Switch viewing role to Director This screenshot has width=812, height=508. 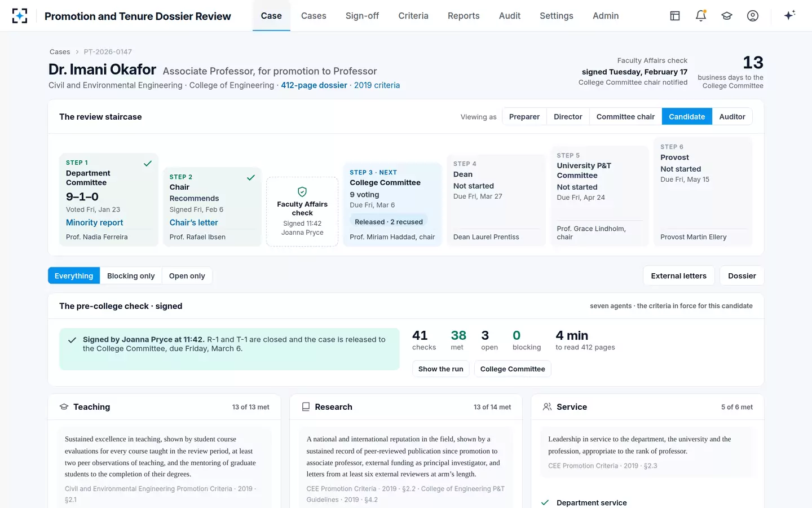[x=568, y=117]
